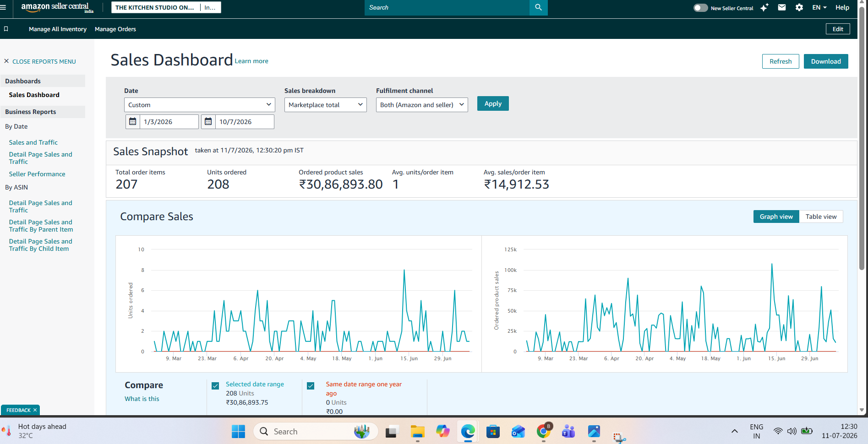Viewport: 868px width, 444px height.
Task: Open the messages envelope icon
Action: (x=782, y=7)
